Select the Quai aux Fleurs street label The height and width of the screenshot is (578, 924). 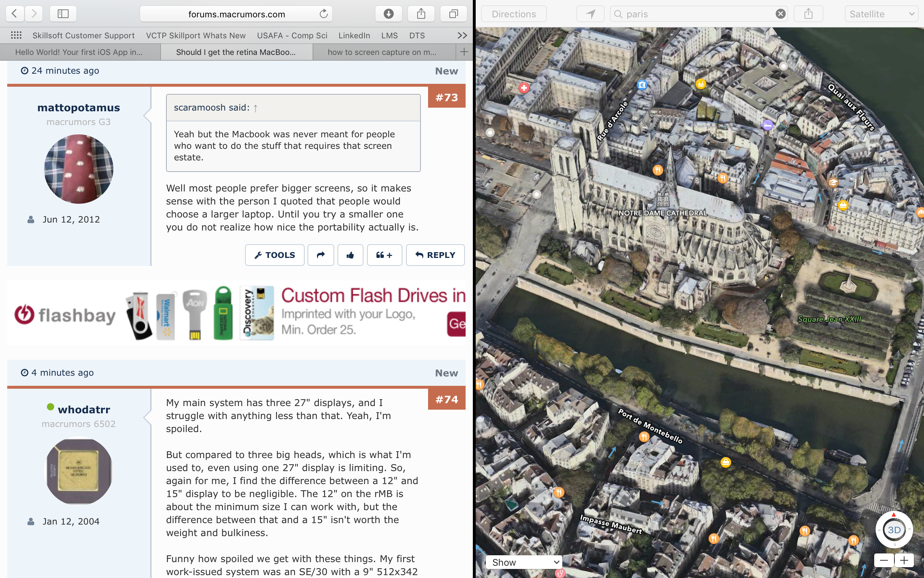851,107
